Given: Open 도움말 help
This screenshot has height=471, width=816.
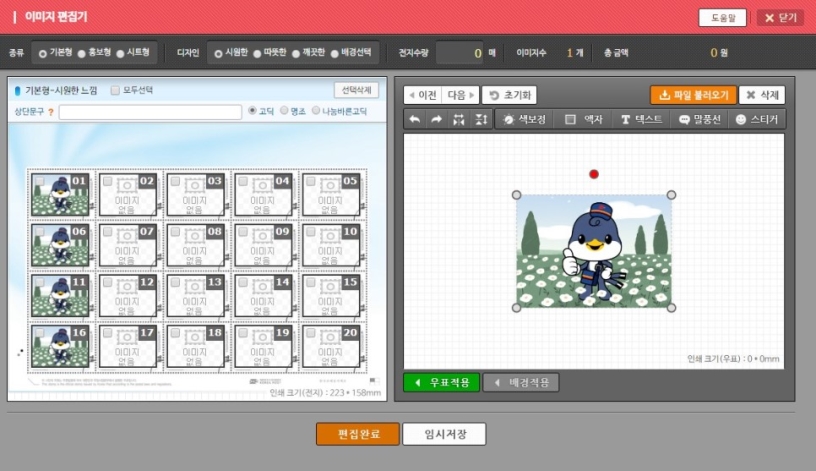Looking at the screenshot, I should (722, 18).
